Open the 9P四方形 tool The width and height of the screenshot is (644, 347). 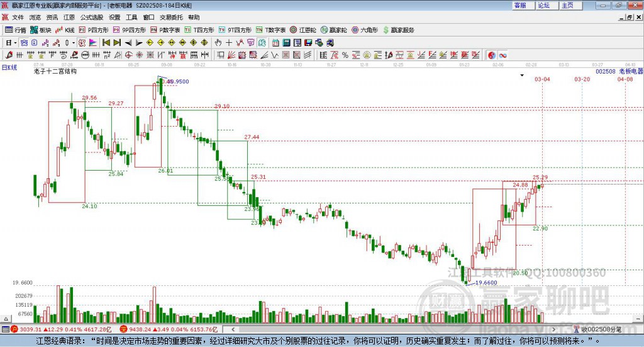click(x=130, y=30)
